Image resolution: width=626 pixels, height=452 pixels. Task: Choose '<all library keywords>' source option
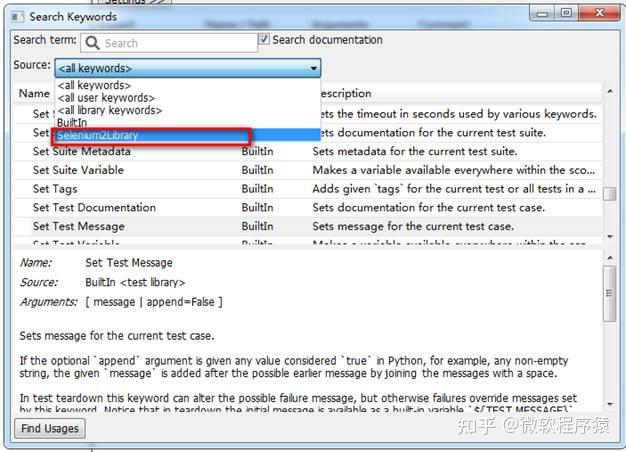click(x=110, y=110)
